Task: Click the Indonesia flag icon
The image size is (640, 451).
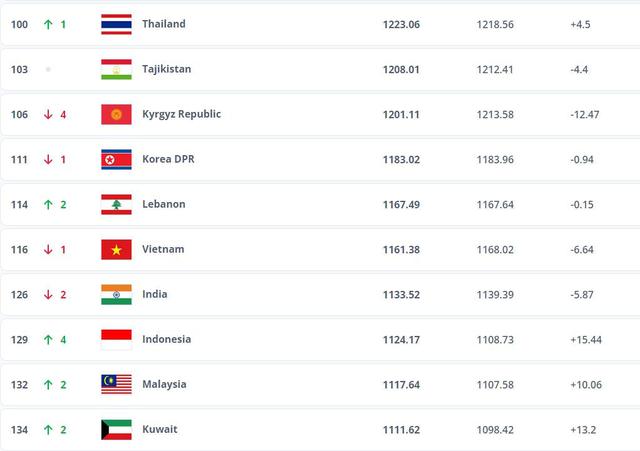Action: (x=116, y=339)
